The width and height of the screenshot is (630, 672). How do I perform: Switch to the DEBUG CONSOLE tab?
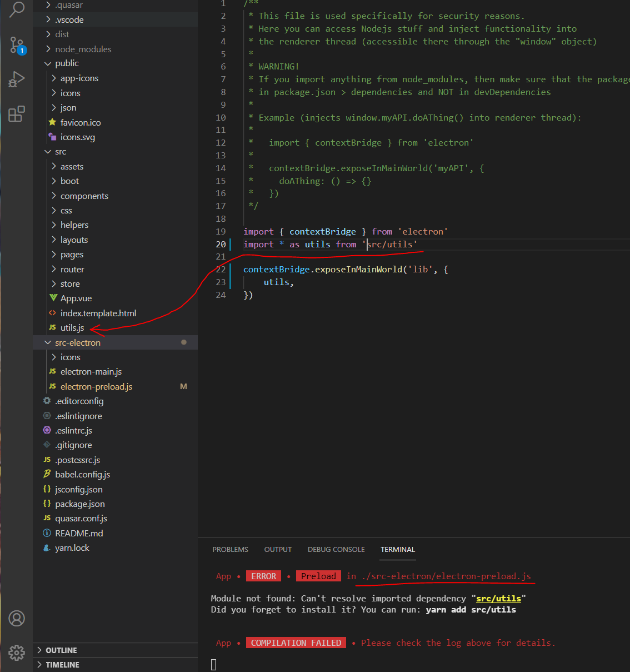336,549
